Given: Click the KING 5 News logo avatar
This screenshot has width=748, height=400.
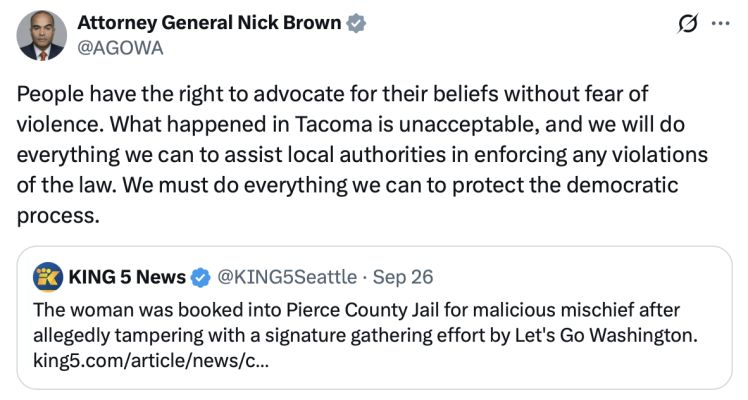Looking at the screenshot, I should 47,275.
